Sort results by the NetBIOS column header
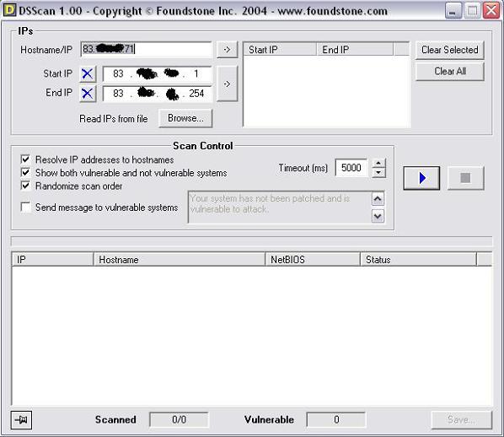Image resolution: width=504 pixels, height=437 pixels. pyautogui.click(x=313, y=259)
